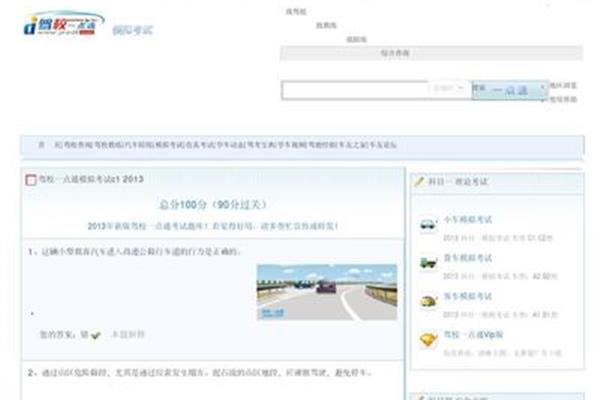
Task: Click the subtitle under 货车模拟考试
Action: point(500,276)
